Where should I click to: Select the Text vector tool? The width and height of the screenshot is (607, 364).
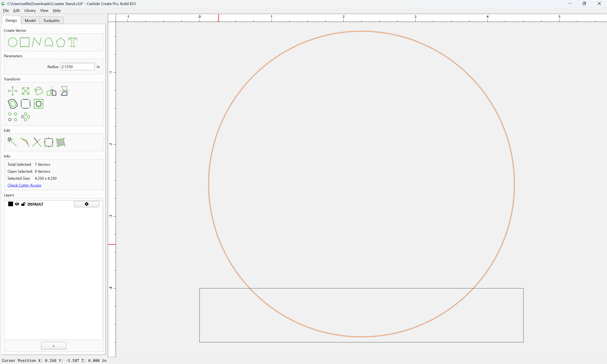click(73, 42)
